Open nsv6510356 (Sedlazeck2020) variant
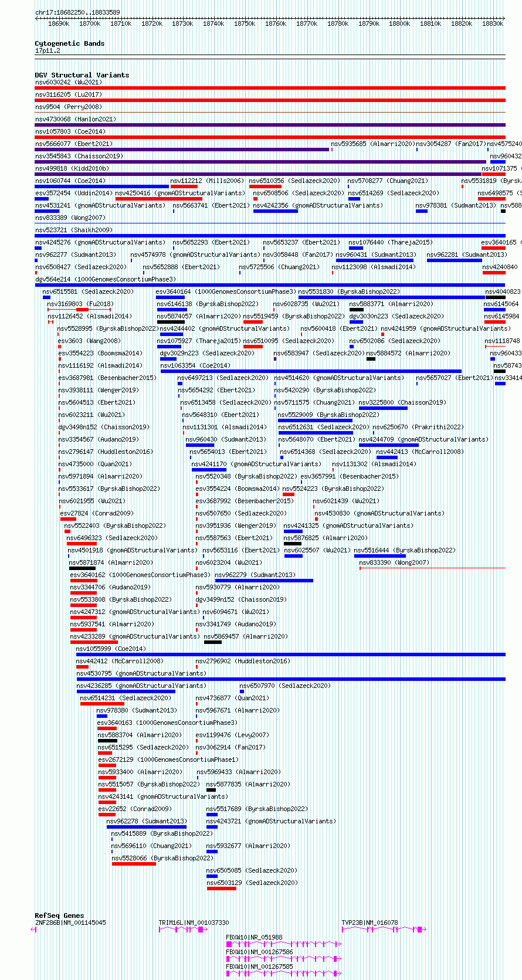The height and width of the screenshot is (980, 522). 294,181
